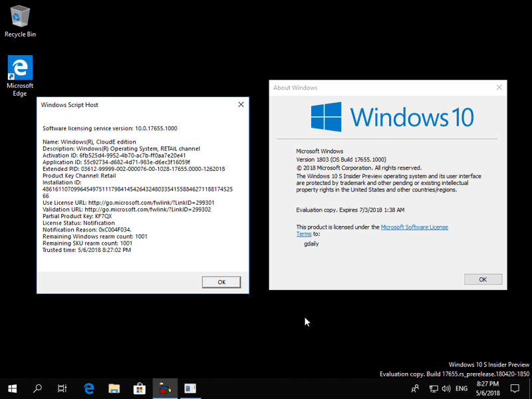The image size is (532, 399).
Task: Open Microsoft Store from taskbar
Action: pyautogui.click(x=140, y=388)
